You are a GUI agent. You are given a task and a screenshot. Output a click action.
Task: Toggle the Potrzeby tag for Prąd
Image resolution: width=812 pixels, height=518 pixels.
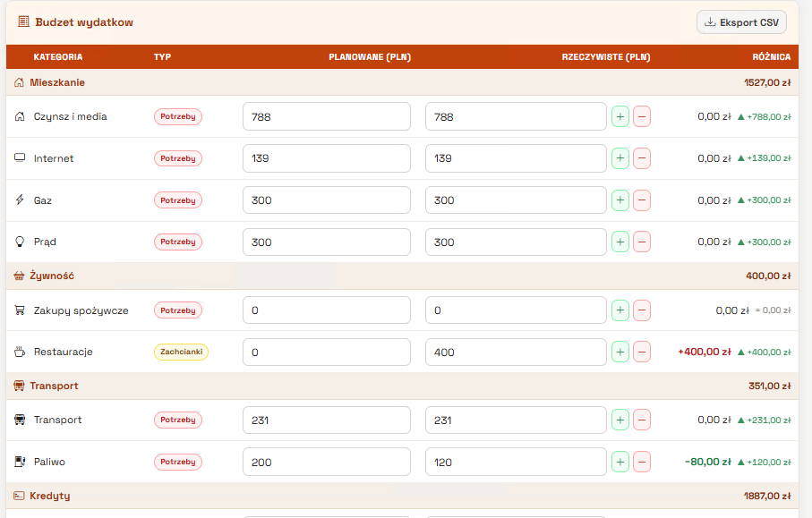point(177,242)
